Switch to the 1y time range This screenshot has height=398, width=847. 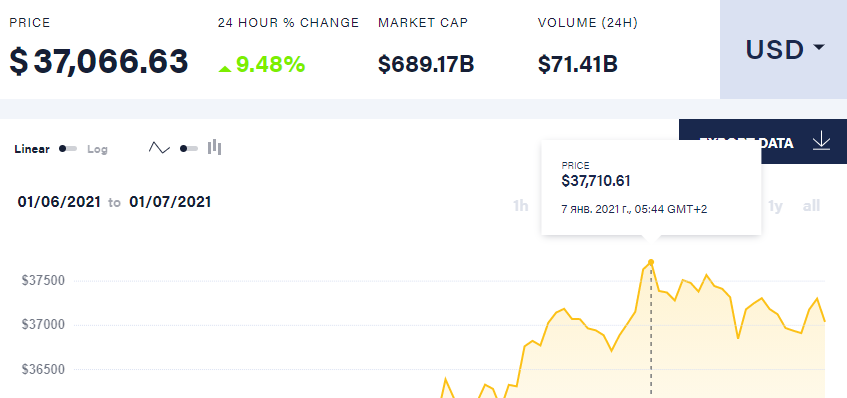(x=775, y=206)
